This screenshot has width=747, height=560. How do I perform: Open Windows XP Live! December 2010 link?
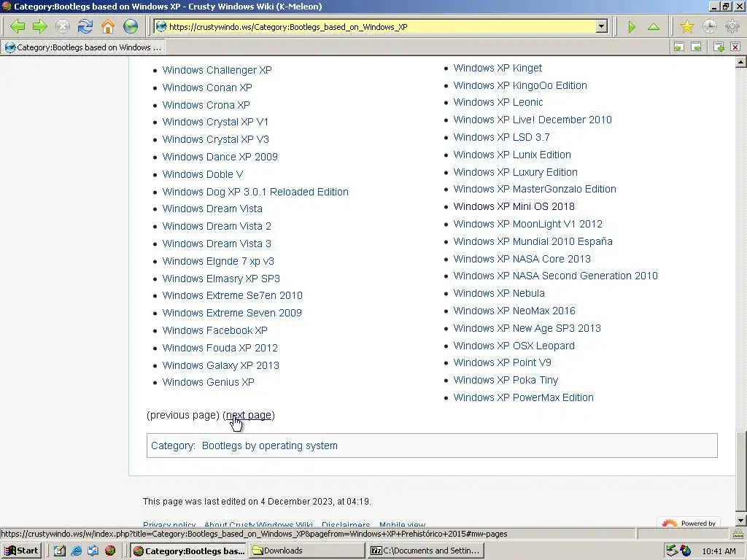(x=533, y=120)
